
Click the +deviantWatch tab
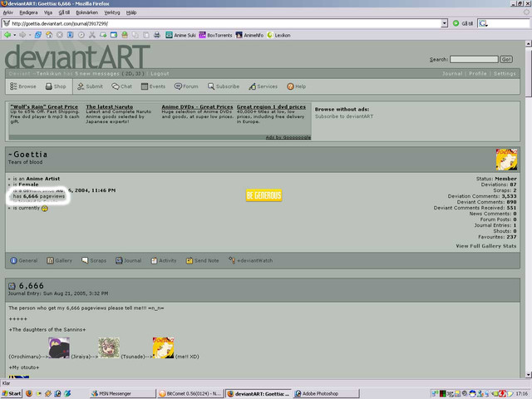pos(250,260)
